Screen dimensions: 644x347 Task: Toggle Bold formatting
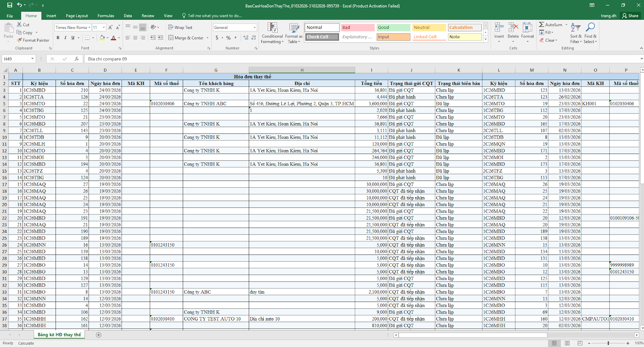point(58,38)
